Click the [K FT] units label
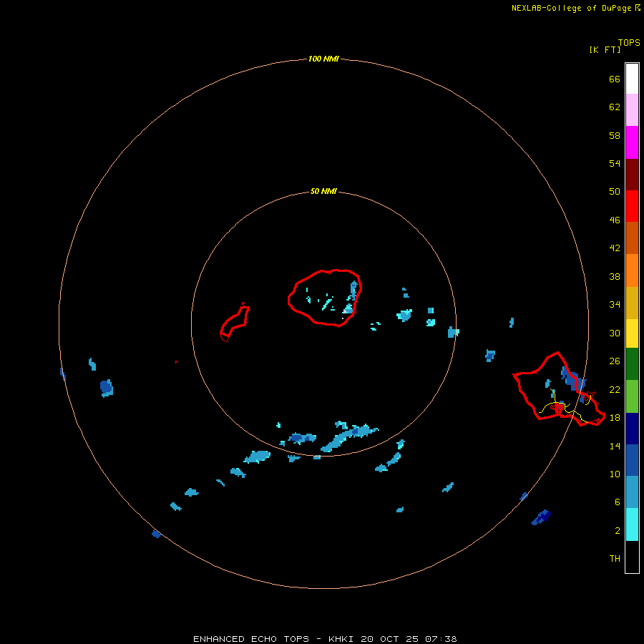The height and width of the screenshot is (644, 644). (605, 49)
